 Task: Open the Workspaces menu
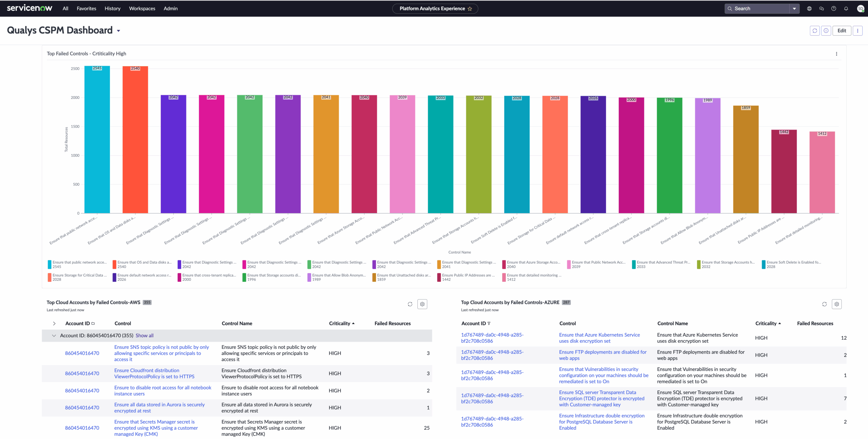coord(142,8)
